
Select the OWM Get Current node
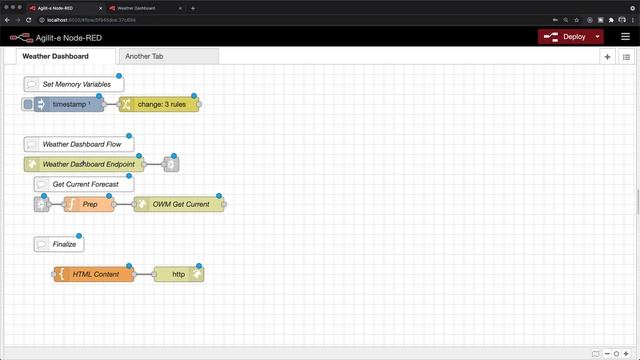point(179,204)
